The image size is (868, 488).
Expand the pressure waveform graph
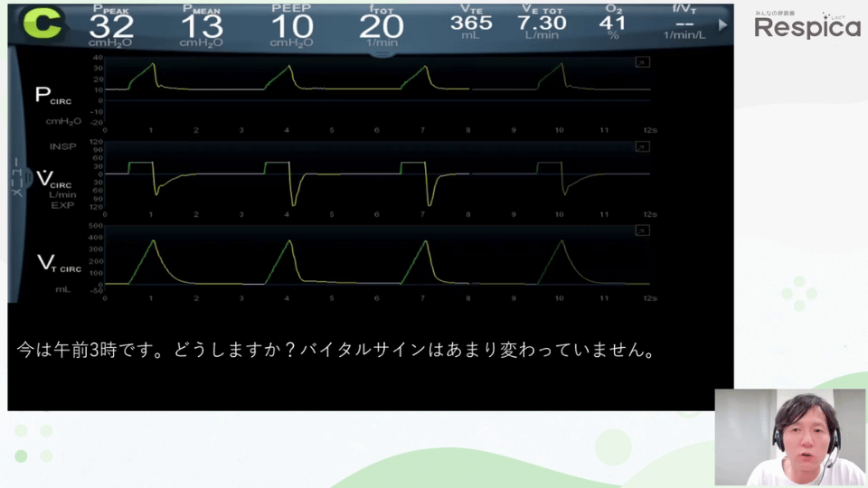pyautogui.click(x=642, y=62)
